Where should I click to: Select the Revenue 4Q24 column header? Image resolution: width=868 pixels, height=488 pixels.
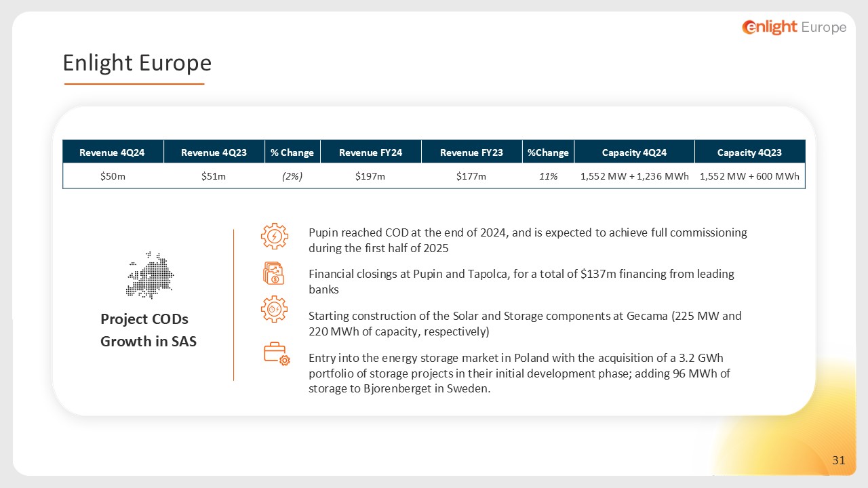click(112, 152)
